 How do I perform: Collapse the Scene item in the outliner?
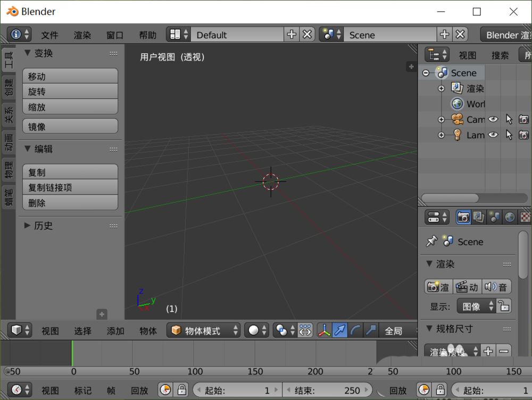(426, 72)
